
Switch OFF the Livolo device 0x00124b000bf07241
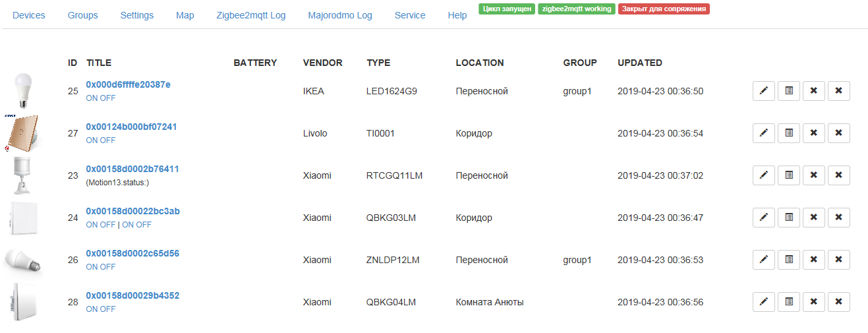[x=108, y=140]
